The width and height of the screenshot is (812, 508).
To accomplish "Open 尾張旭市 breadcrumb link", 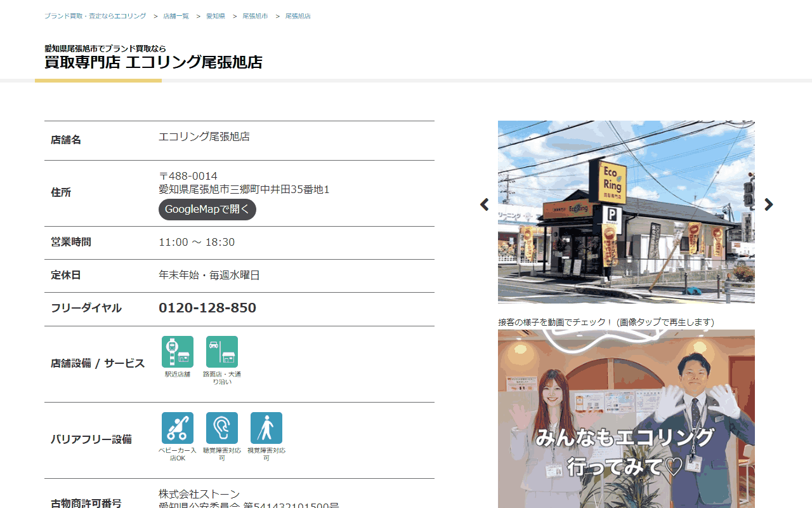I will click(255, 16).
